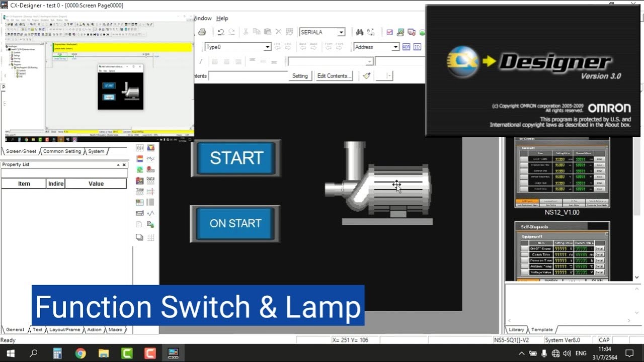This screenshot has height=362, width=644.
Task: Click the Redo arrow icon
Action: (231, 32)
